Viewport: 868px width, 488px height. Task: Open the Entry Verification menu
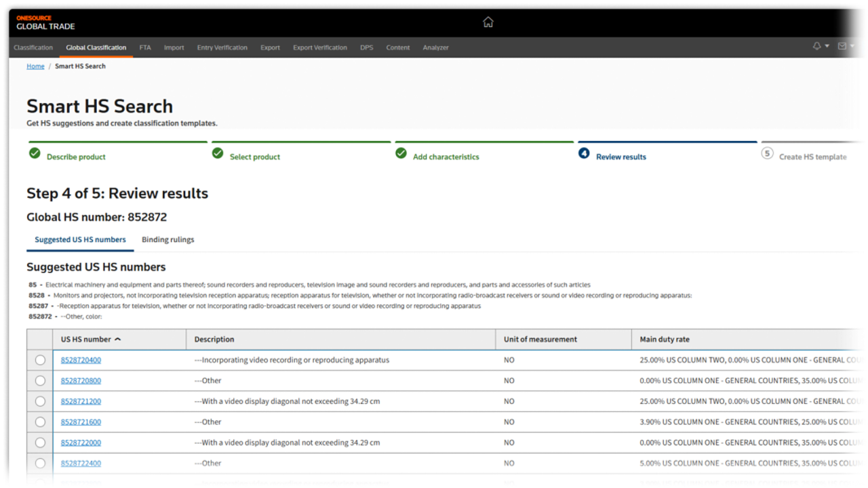222,47
